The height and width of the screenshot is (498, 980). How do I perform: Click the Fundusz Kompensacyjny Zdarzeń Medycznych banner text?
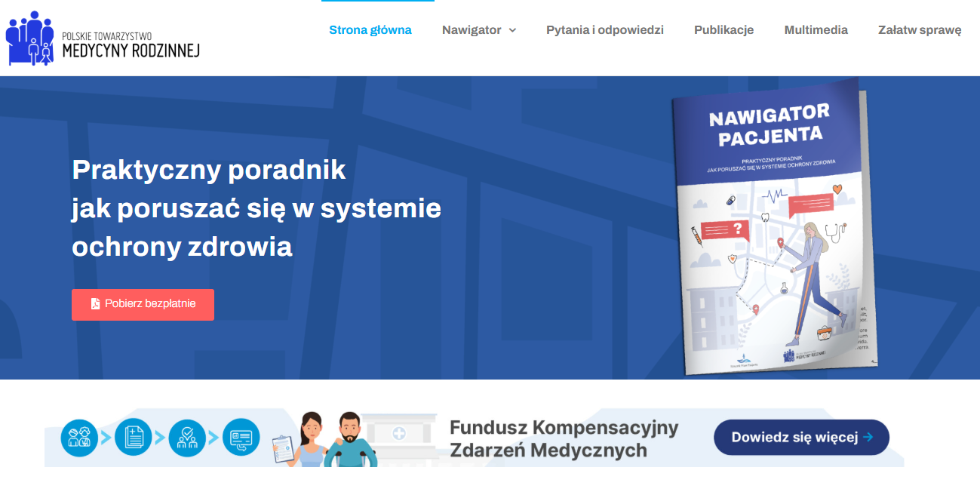click(564, 438)
